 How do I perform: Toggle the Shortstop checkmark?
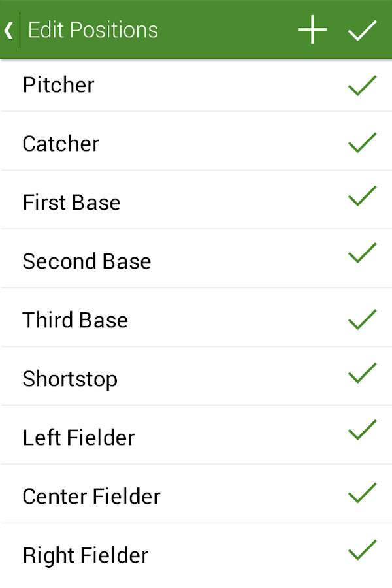[x=363, y=373]
